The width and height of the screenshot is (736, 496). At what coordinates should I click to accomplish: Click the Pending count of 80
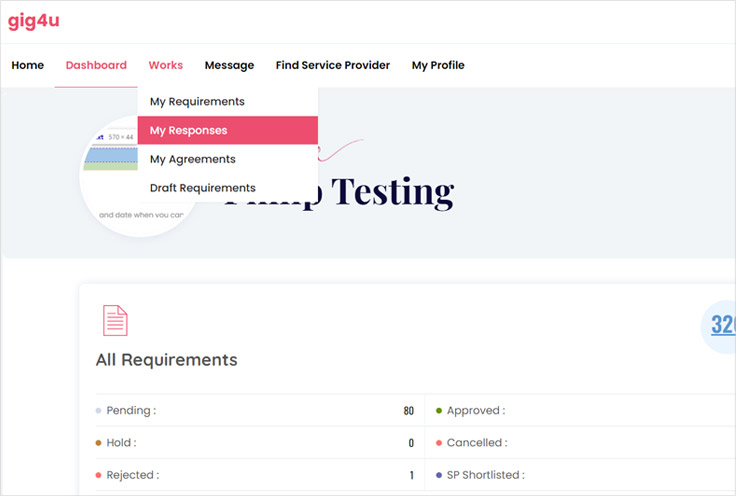pos(408,411)
